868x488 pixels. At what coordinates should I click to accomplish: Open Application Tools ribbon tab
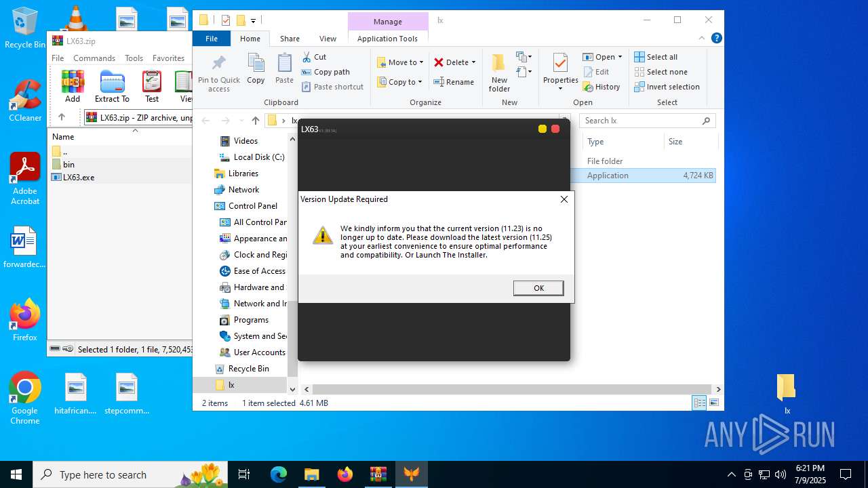click(387, 39)
